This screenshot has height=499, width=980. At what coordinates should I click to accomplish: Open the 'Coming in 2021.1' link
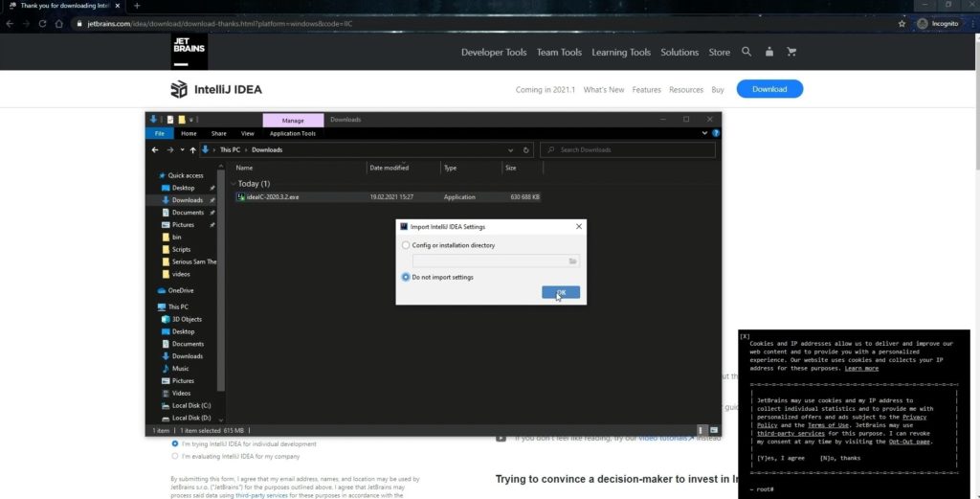545,90
